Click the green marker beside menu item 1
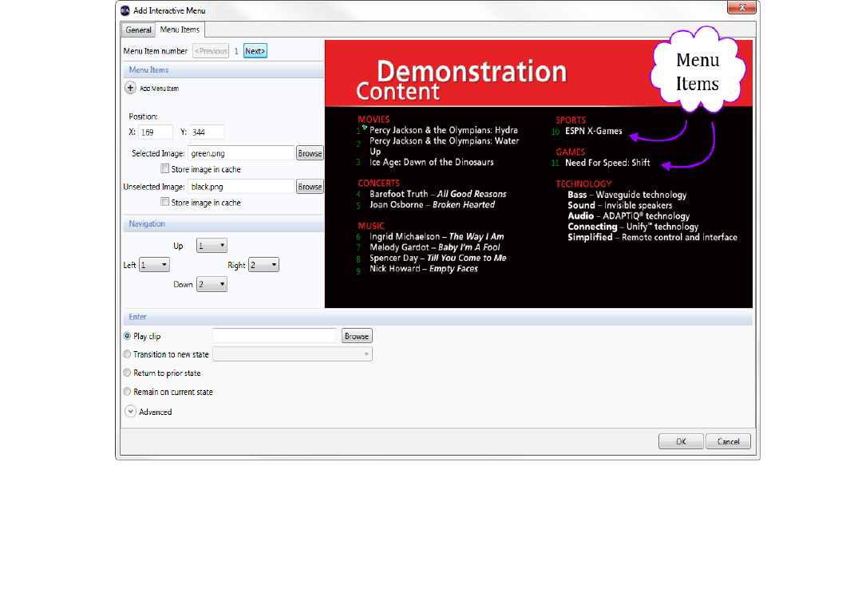 (x=365, y=128)
